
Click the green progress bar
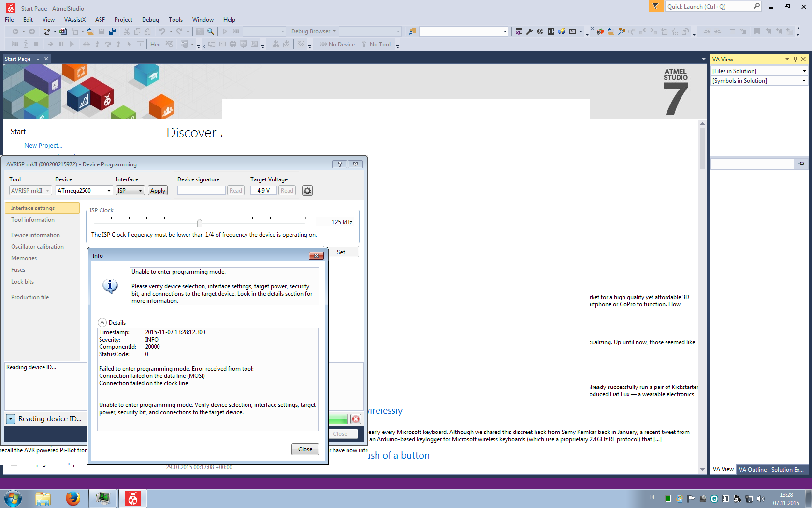click(338, 419)
